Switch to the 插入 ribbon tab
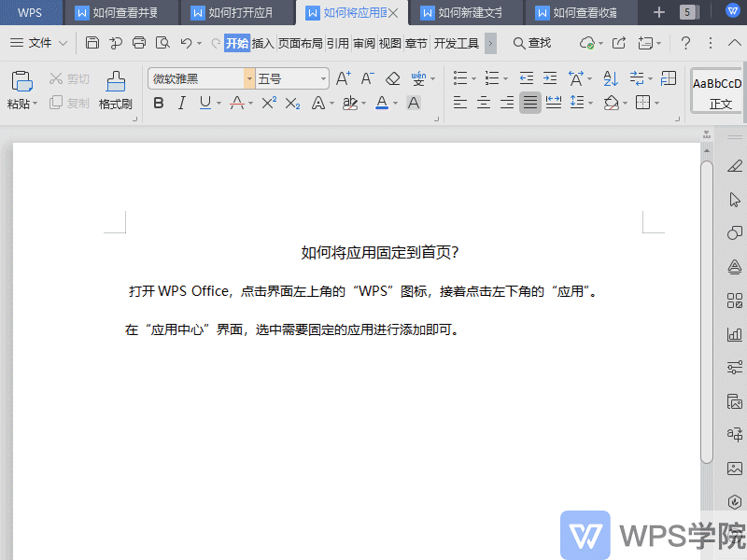Screen dimensions: 747x560 (x=263, y=43)
